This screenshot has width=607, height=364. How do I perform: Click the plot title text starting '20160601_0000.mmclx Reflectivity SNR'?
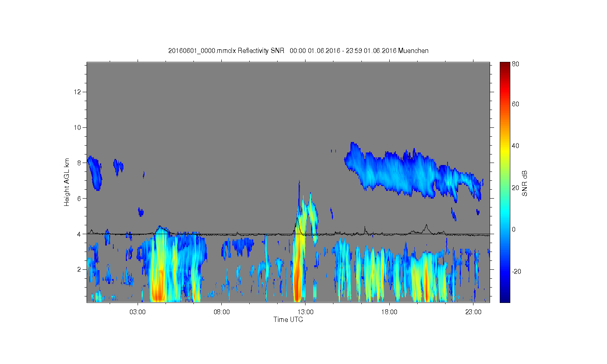click(299, 51)
